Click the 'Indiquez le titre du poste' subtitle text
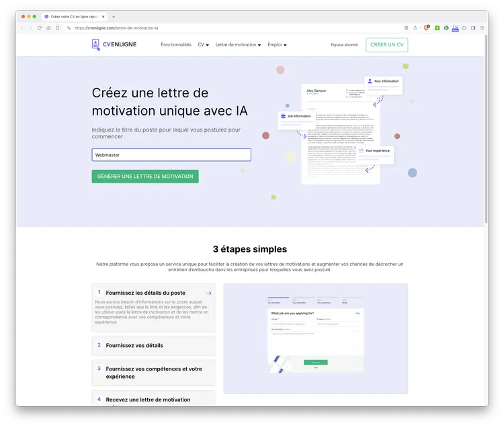Viewport: 504px width, 427px height. pyautogui.click(x=166, y=133)
